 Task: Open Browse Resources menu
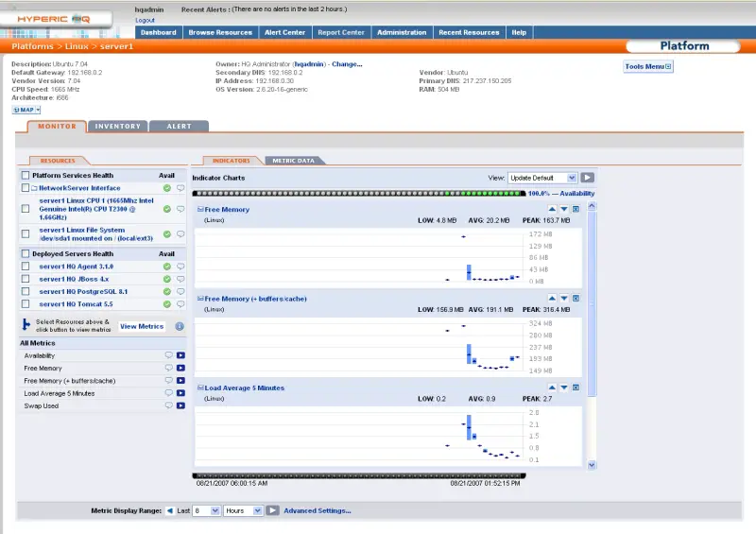coord(220,32)
